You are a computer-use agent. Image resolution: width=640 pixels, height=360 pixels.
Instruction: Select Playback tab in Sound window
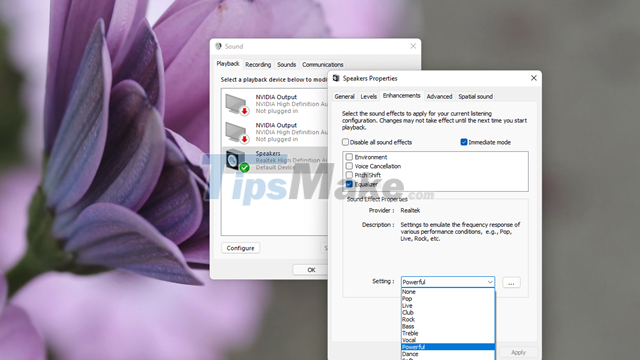228,64
